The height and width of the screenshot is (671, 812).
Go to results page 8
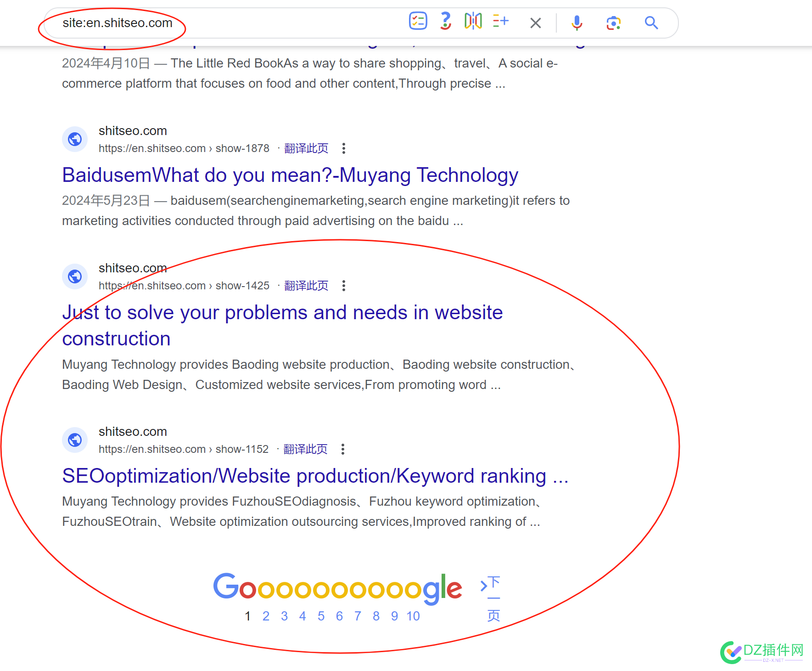pos(376,616)
